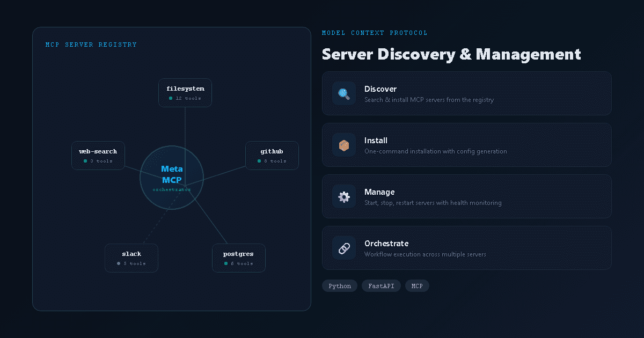Screen dimensions: 644x338
Task: Open the github server node
Action: point(272,155)
